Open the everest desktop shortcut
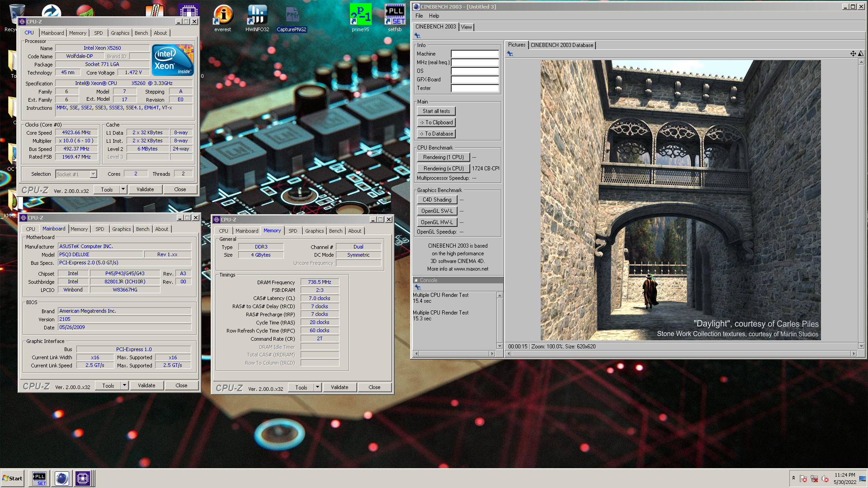 click(x=223, y=18)
